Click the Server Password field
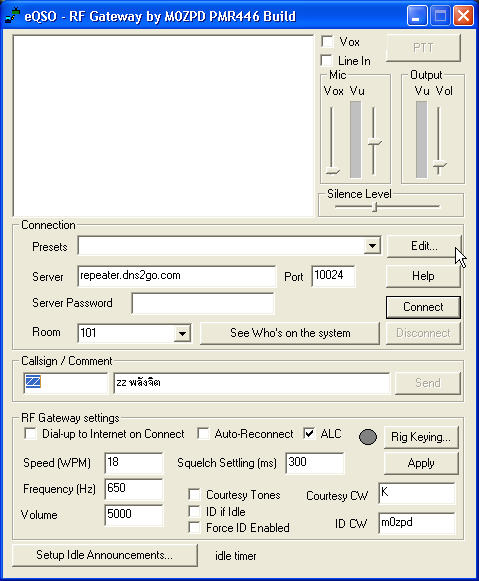479x581 pixels. (x=203, y=304)
